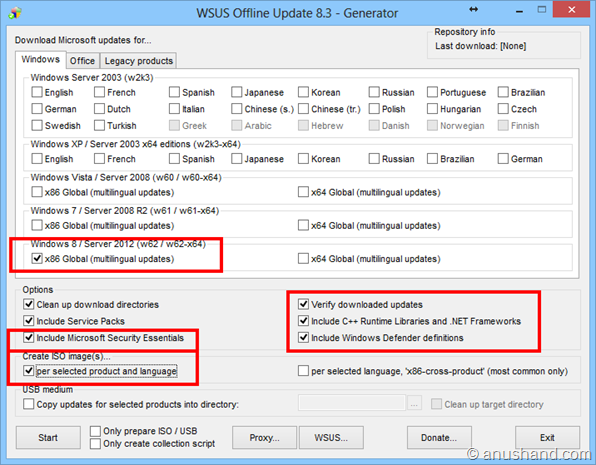
Task: Check x86 Global for Windows 7 / Server 2008 R2
Action: tap(37, 225)
